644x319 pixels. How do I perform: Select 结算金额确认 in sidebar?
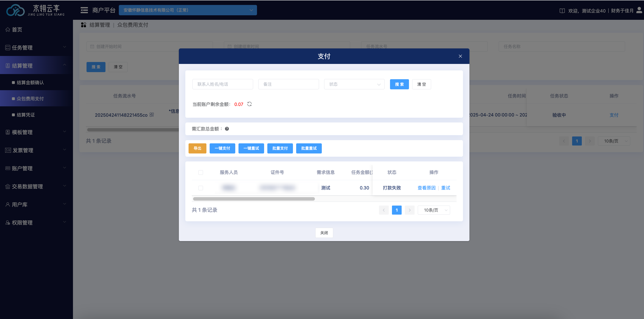click(30, 82)
